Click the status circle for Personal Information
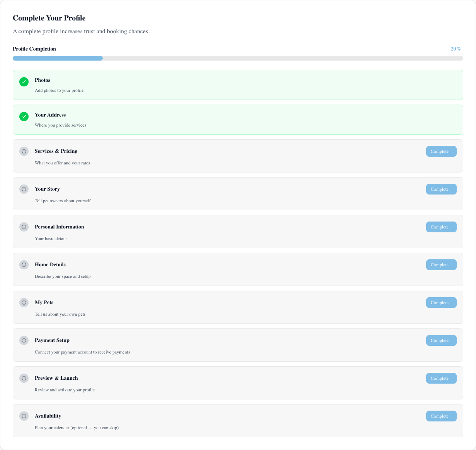This screenshot has width=476, height=450. [24, 227]
